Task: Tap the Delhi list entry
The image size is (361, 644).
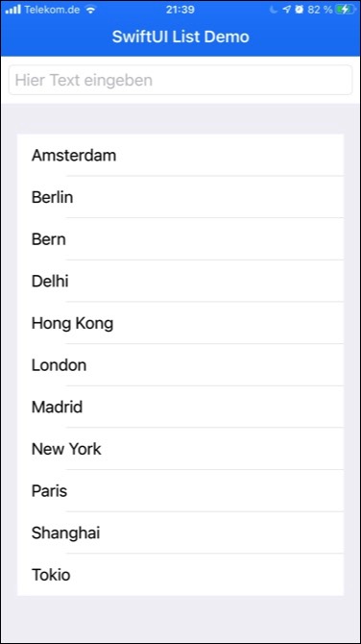Action: 180,281
